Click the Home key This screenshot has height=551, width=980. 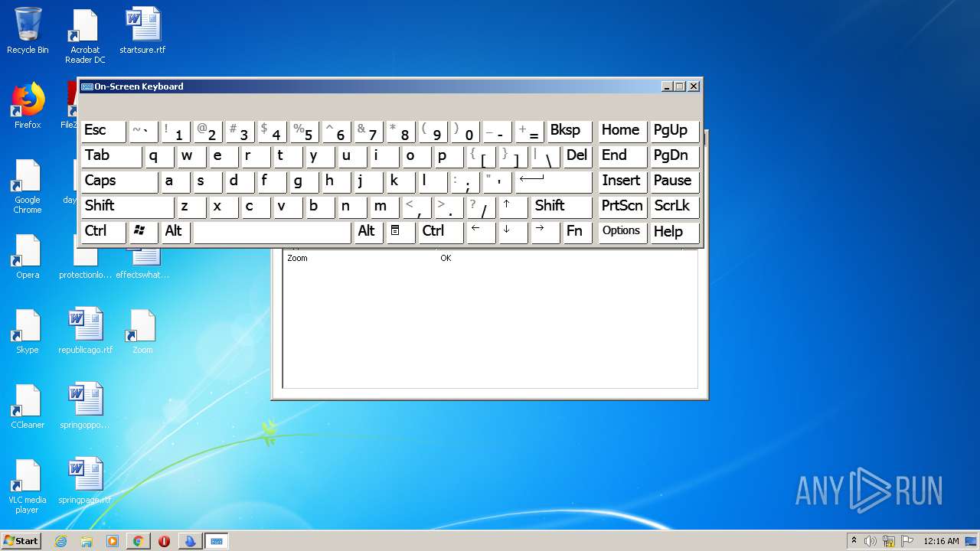623,131
